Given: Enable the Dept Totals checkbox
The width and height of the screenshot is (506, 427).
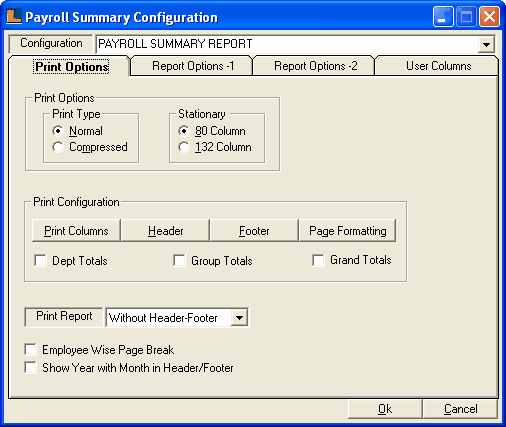Looking at the screenshot, I should [40, 260].
